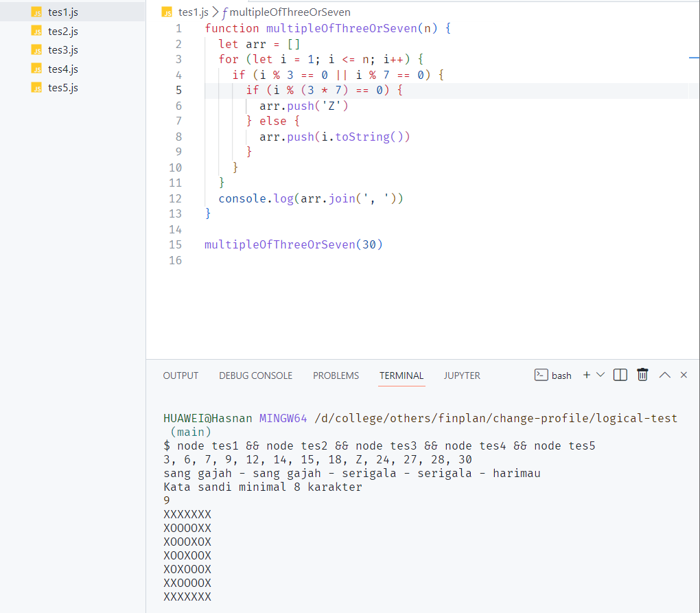Switch to the DEBUG CONSOLE tab
Viewport: 700px width, 613px height.
255,375
